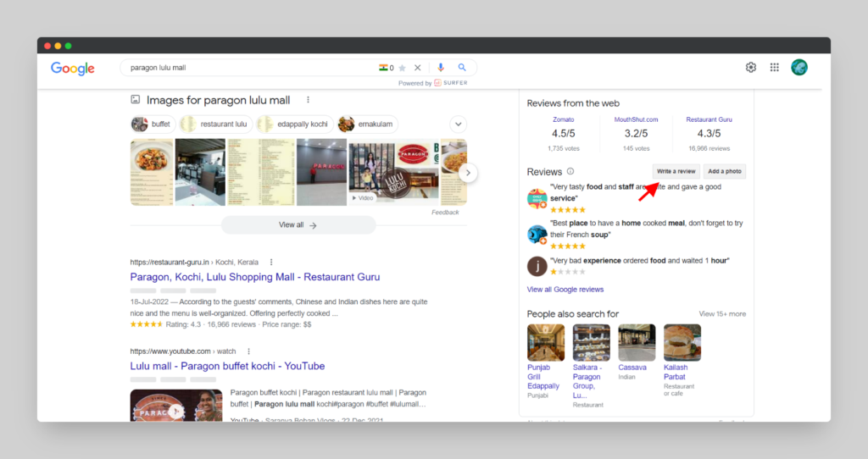The height and width of the screenshot is (459, 868).
Task: Open the MouthShut.com reviews link
Action: 636,119
